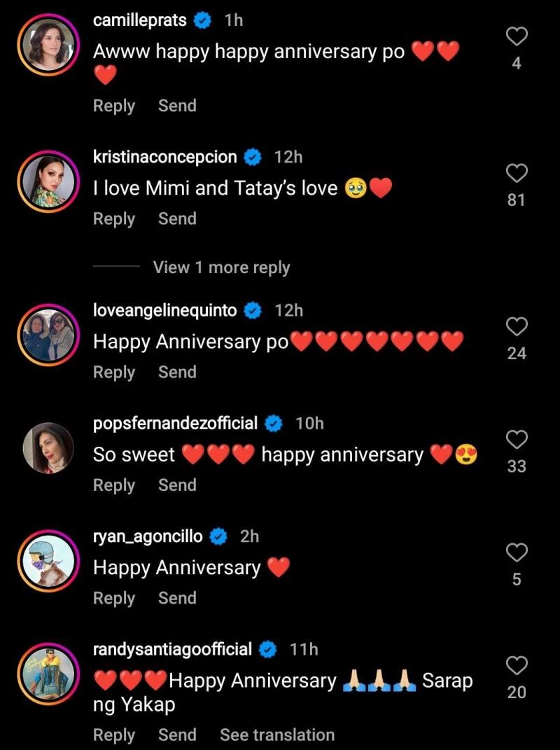
Task: Open kristinaconcepcion's profile avatar
Action: (x=48, y=181)
